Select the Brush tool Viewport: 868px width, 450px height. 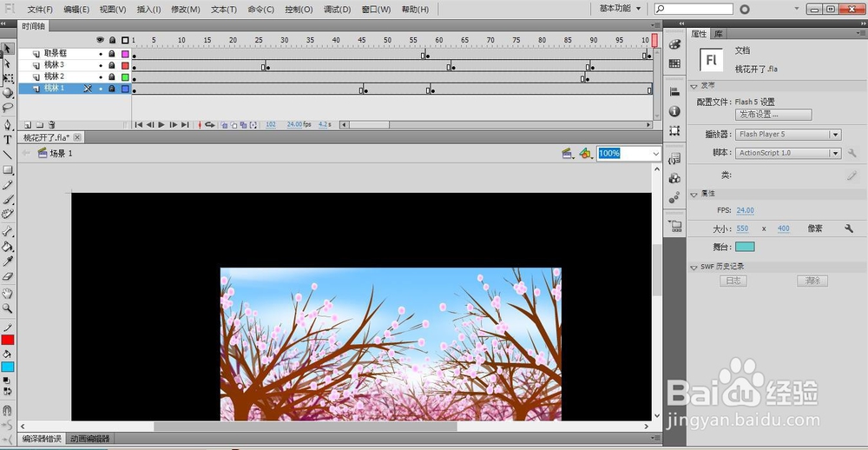[x=7, y=200]
